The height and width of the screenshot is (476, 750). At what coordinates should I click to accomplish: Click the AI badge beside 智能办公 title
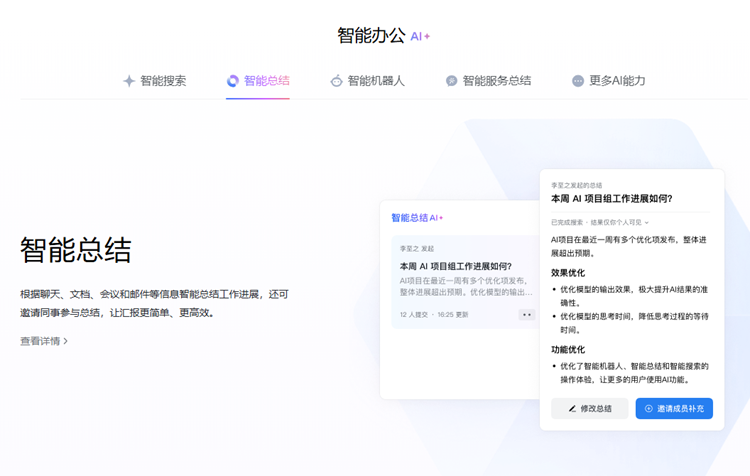coord(420,36)
